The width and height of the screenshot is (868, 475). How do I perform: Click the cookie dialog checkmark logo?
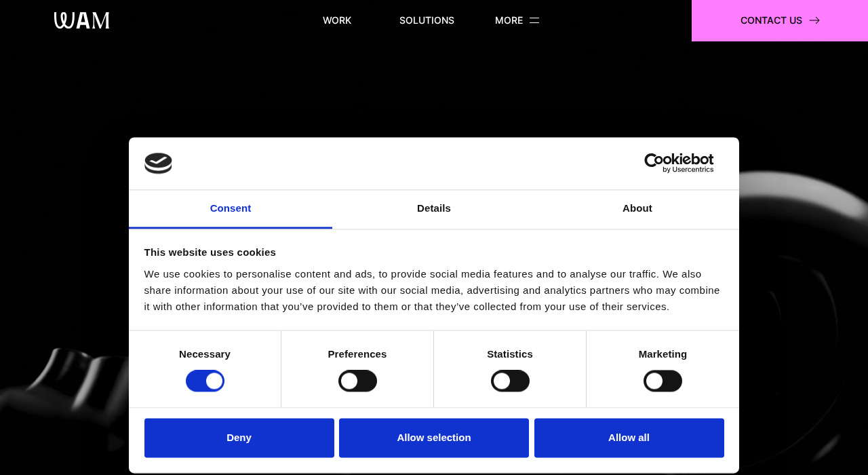click(158, 164)
